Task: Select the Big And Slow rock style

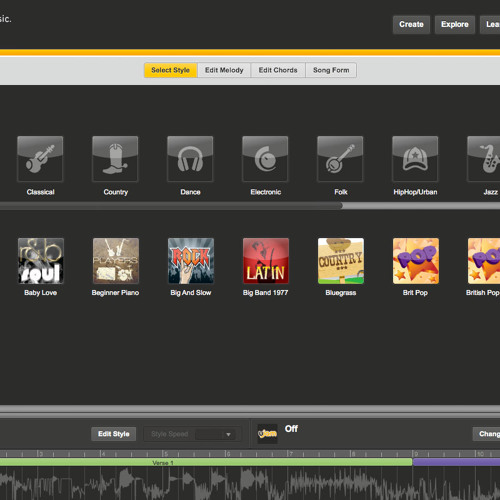Action: coord(191,261)
